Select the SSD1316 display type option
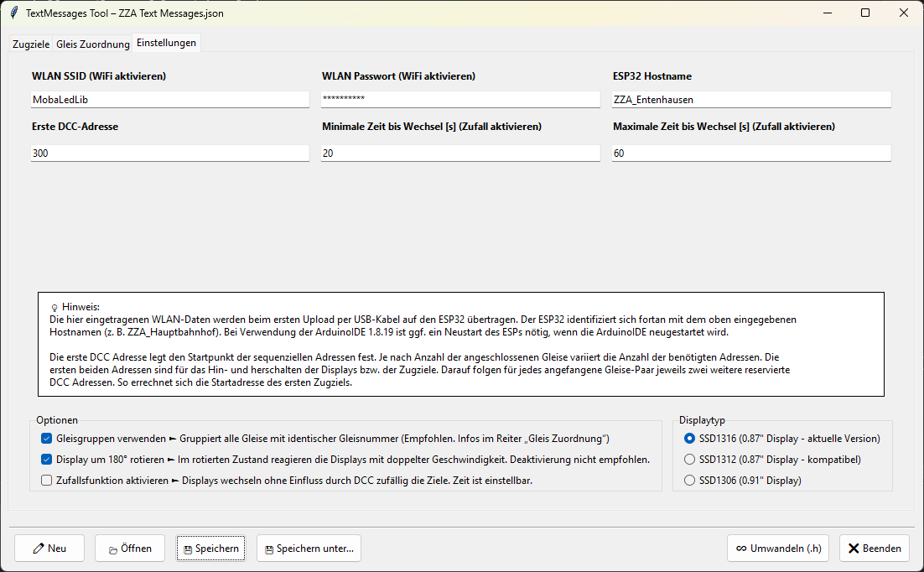 click(x=690, y=439)
